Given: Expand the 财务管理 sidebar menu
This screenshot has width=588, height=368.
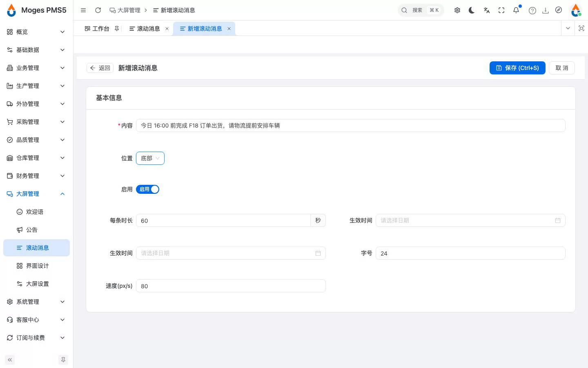Looking at the screenshot, I should coord(36,176).
